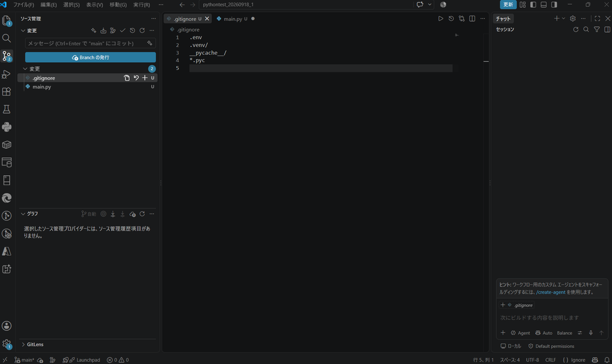Stage changes for .gitignore with plus
Viewport: 612px width, 364px height.
tap(145, 78)
